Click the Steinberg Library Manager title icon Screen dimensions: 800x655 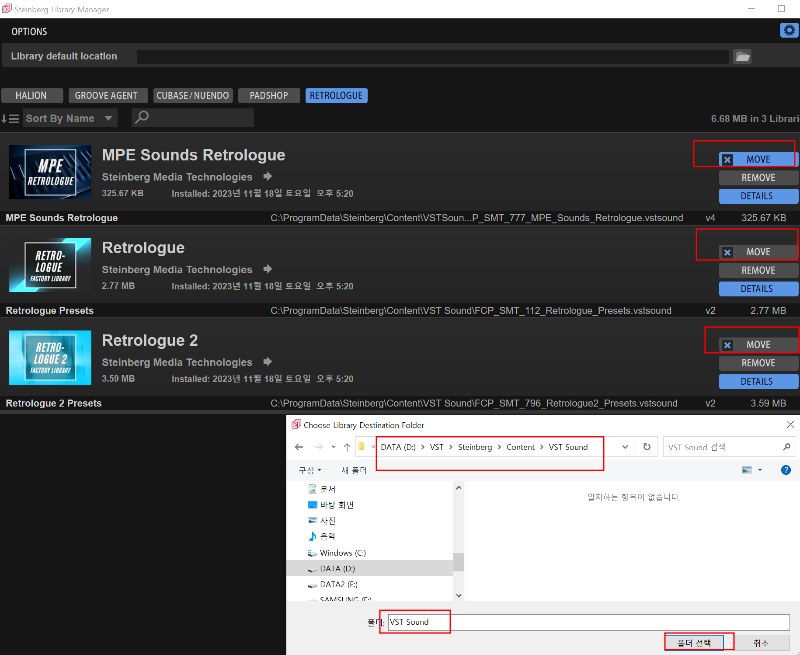[x=7, y=9]
